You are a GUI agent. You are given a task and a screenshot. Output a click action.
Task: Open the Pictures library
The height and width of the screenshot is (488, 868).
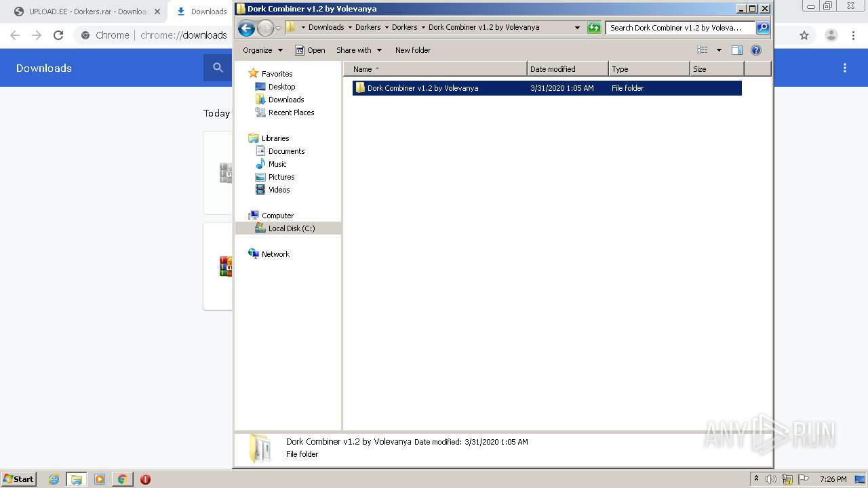[281, 177]
